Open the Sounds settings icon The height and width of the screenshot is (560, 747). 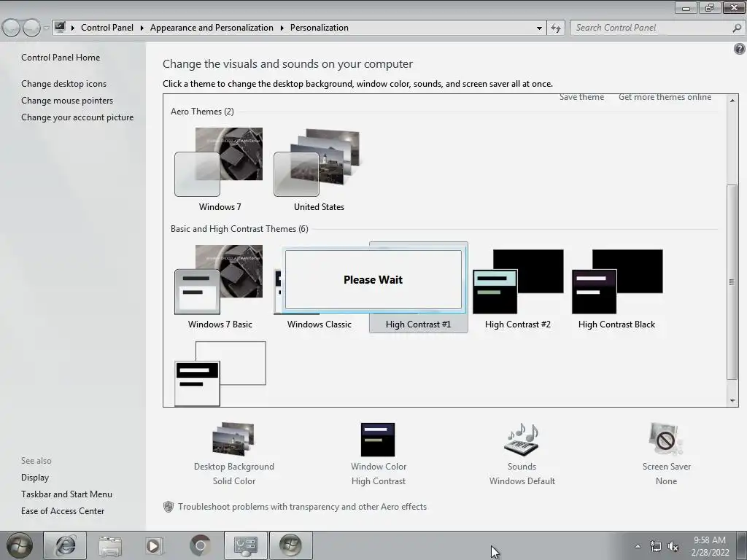coord(522,439)
